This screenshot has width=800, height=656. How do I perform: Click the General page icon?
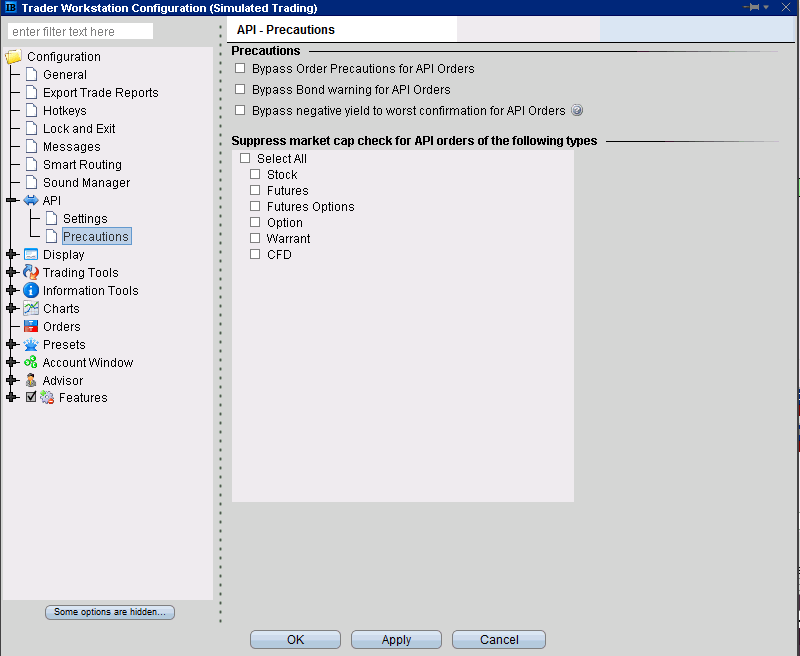tap(32, 74)
